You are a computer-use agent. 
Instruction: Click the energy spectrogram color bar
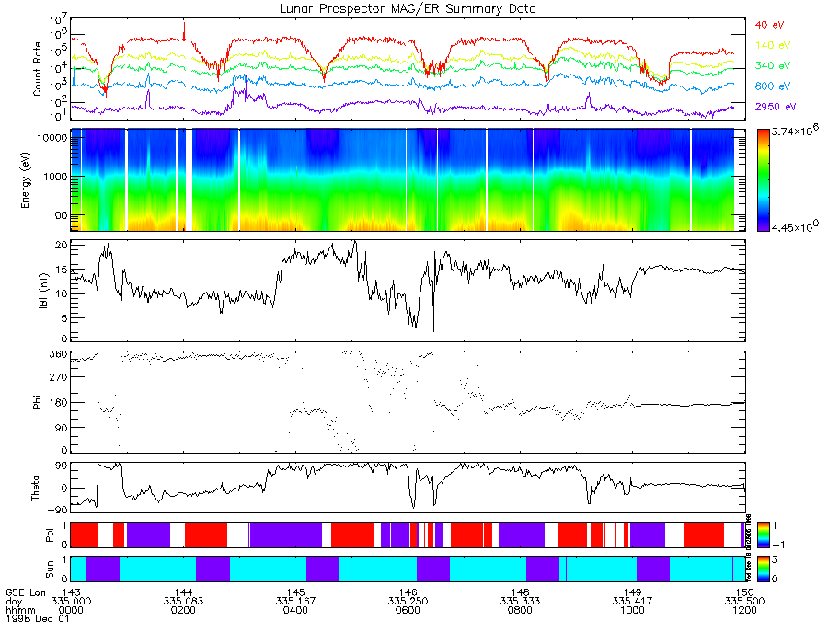pos(763,180)
